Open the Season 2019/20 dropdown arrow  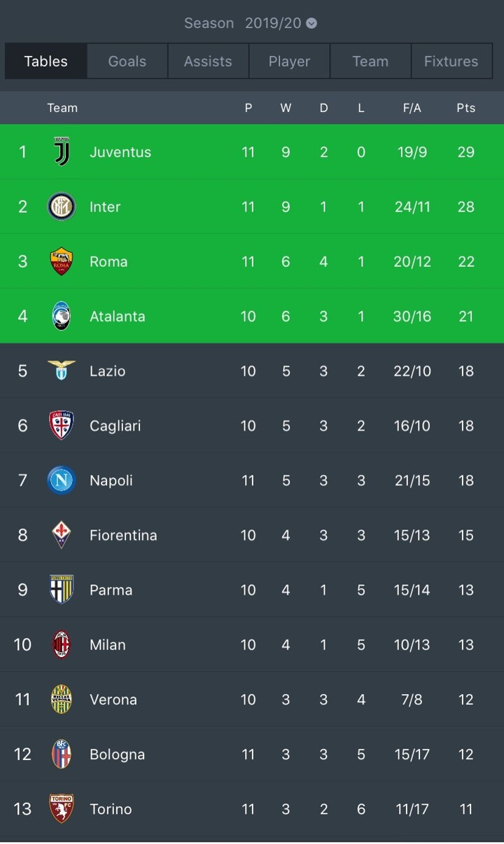point(311,23)
